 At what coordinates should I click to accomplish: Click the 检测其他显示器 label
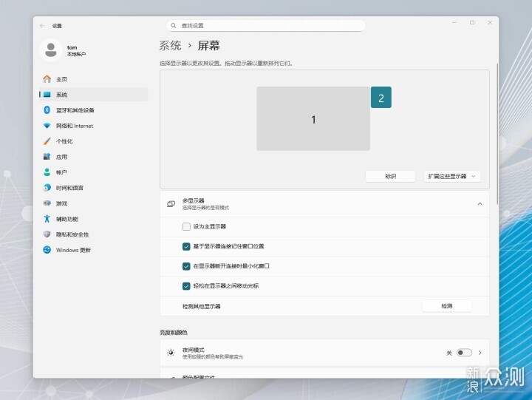point(202,306)
